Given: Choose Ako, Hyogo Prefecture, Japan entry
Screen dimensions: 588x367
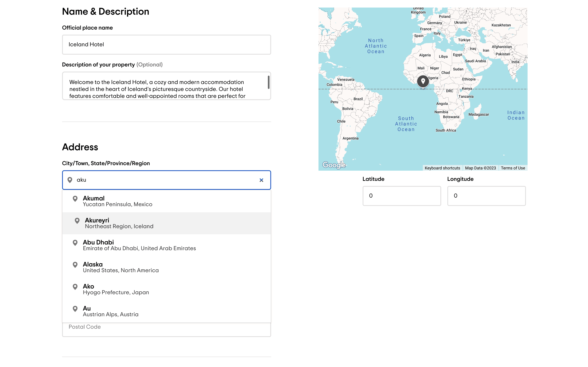Looking at the screenshot, I should coord(116,289).
